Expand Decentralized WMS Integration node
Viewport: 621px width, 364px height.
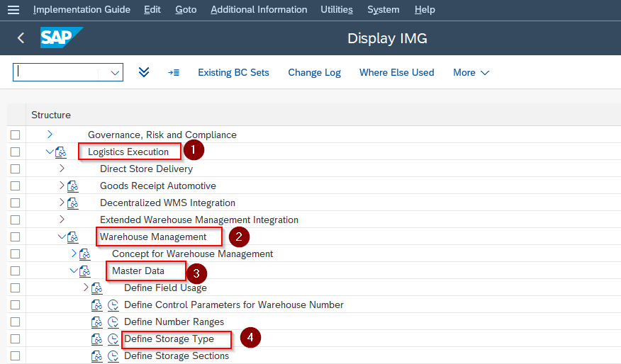click(62, 202)
